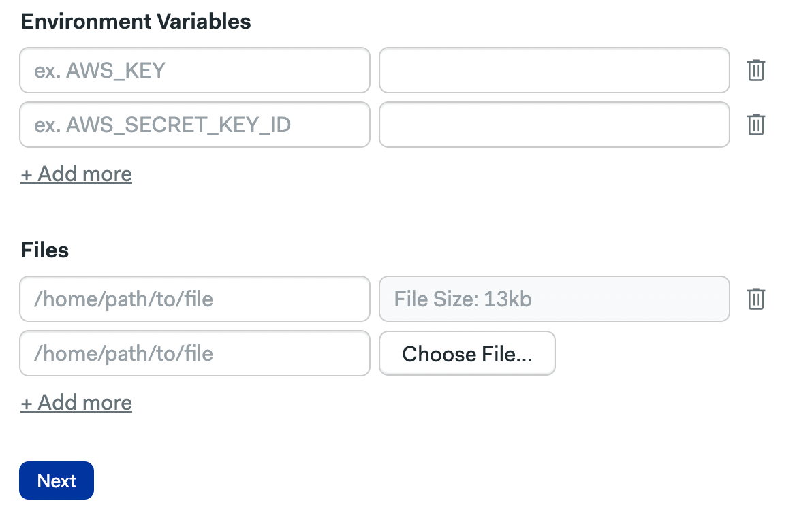Add more under Environment Variables

coord(76,174)
